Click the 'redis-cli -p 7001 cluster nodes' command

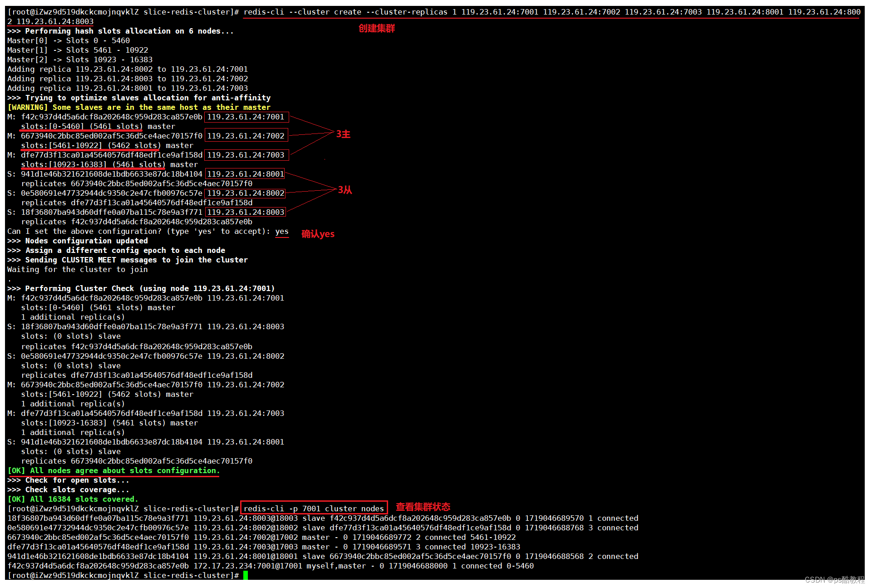[x=314, y=509]
